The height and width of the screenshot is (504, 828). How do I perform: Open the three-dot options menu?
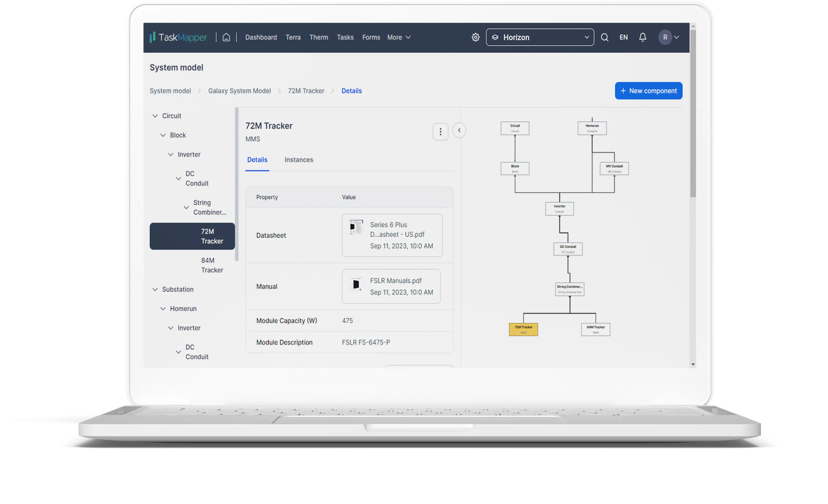pyautogui.click(x=440, y=132)
